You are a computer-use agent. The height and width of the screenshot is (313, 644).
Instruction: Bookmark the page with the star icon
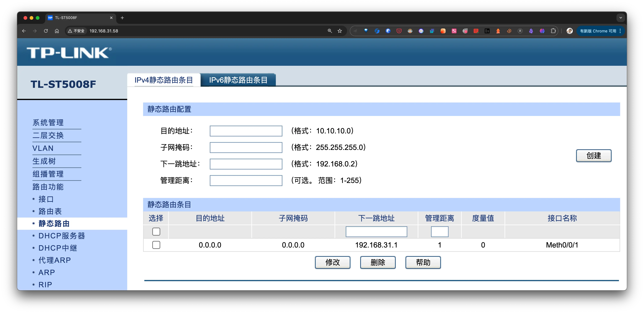pos(339,31)
